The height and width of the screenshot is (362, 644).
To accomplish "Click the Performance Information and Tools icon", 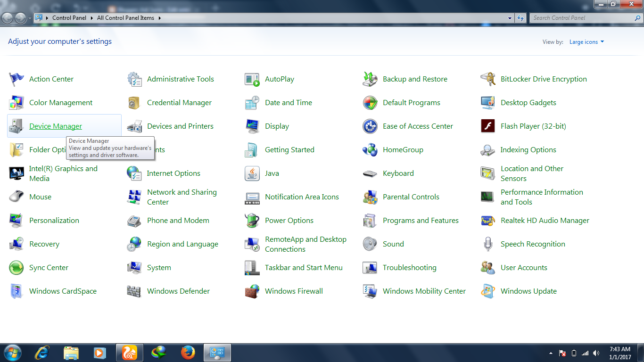I will tap(488, 197).
